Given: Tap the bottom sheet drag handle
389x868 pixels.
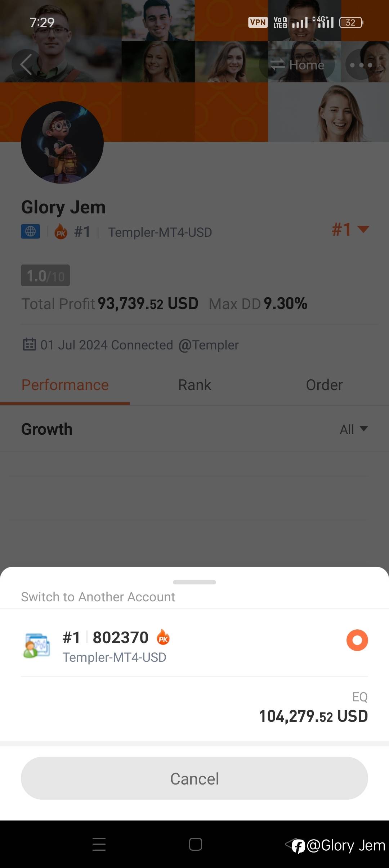Looking at the screenshot, I should point(194,582).
